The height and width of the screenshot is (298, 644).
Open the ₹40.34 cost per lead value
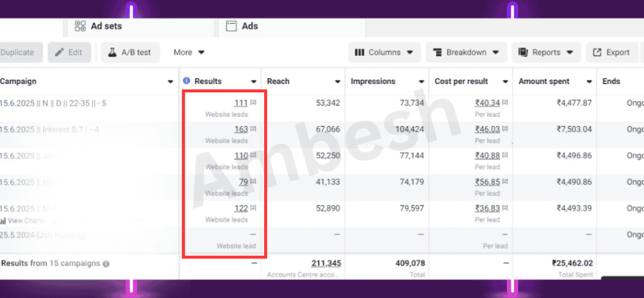tap(487, 103)
